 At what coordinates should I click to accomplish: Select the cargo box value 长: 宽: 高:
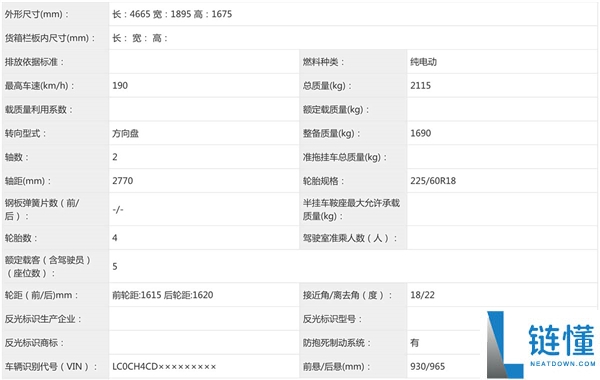[x=140, y=38]
